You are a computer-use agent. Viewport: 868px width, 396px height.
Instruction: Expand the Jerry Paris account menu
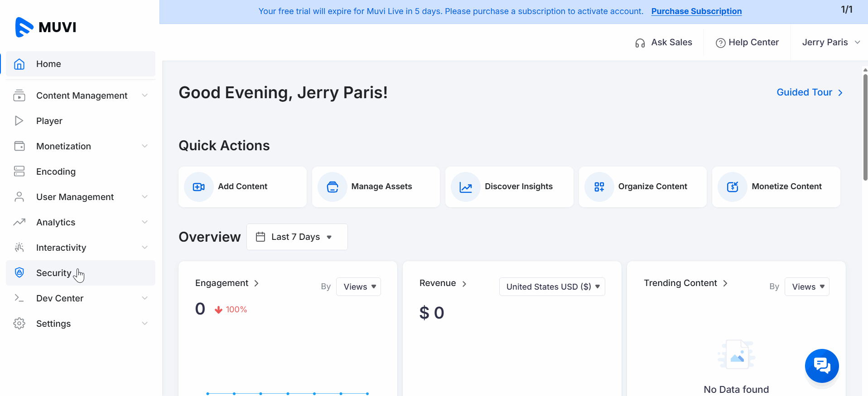click(830, 42)
